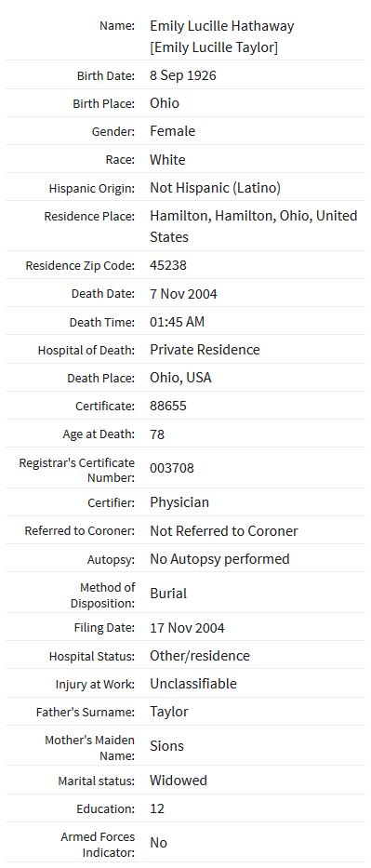Click the Residence Zip Code 45238
Viewport: 371px width, 868px height.
coord(168,265)
